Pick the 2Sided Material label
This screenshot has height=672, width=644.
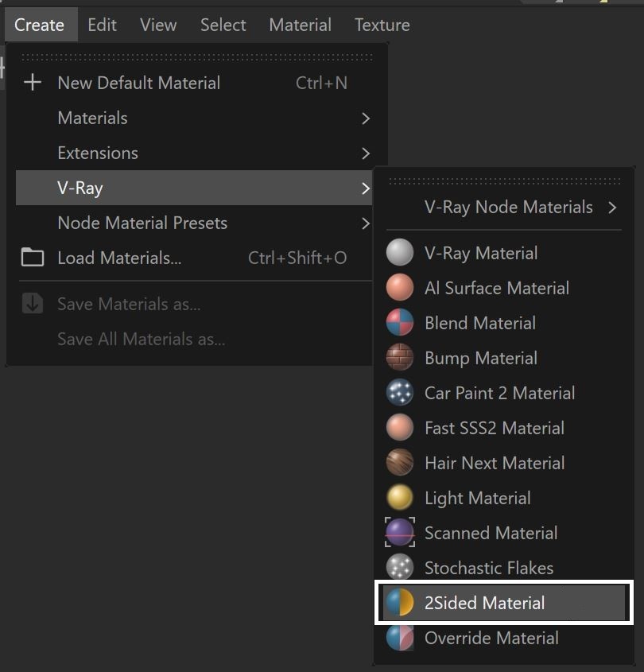[x=484, y=603]
